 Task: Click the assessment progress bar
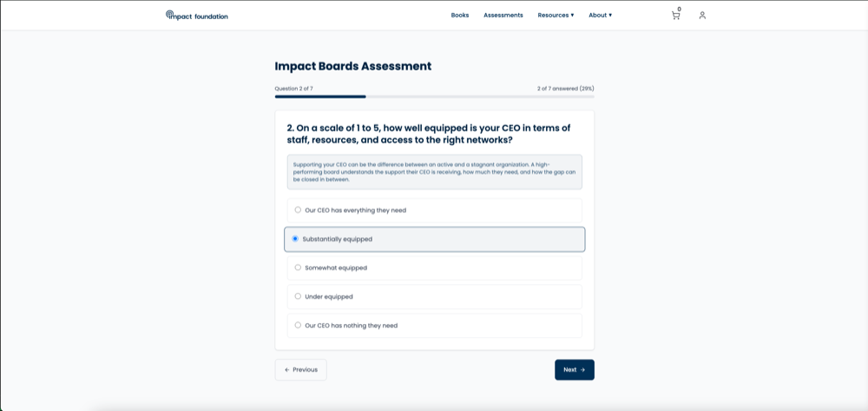pyautogui.click(x=435, y=96)
